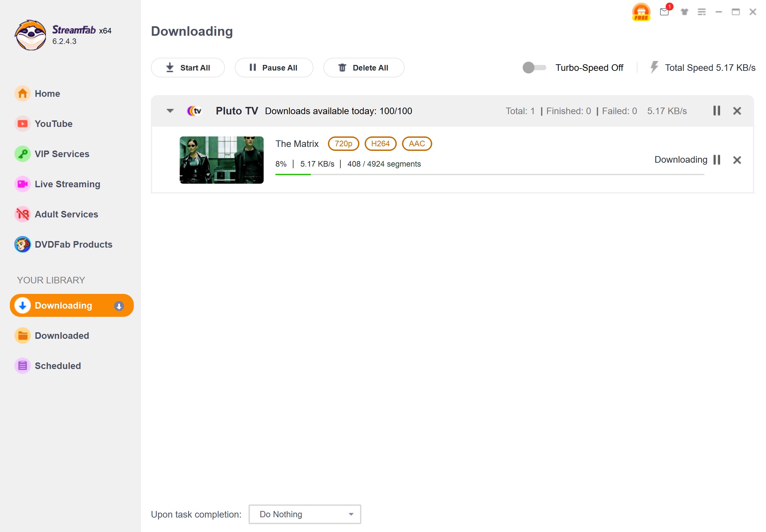Open Scheduled library
This screenshot has width=766, height=532.
tap(58, 366)
